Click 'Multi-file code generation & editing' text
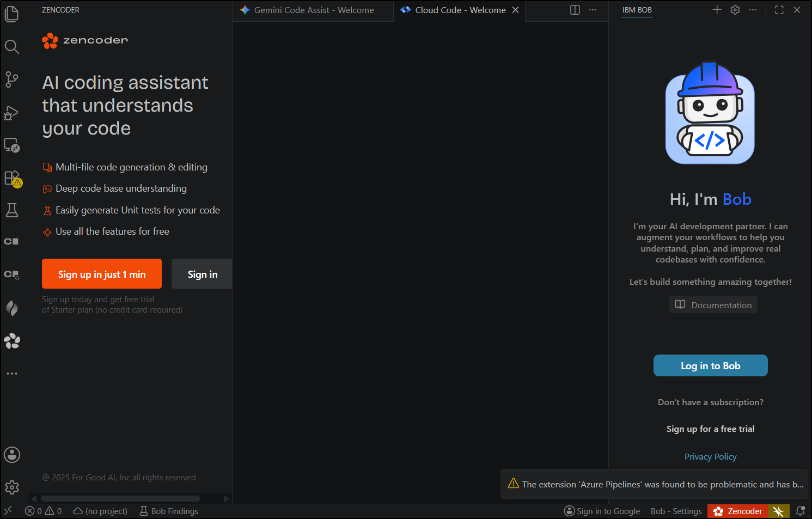812x519 pixels. coord(131,167)
